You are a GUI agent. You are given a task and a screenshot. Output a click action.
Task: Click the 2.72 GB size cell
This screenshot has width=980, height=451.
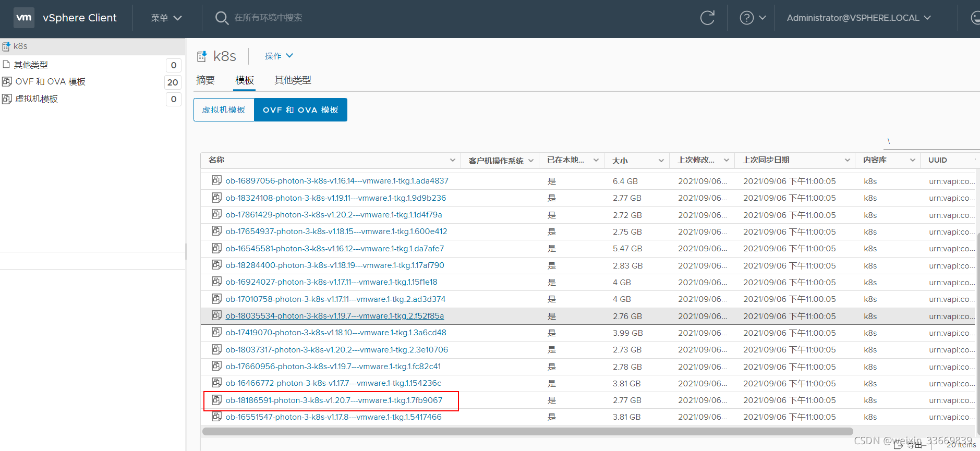627,215
